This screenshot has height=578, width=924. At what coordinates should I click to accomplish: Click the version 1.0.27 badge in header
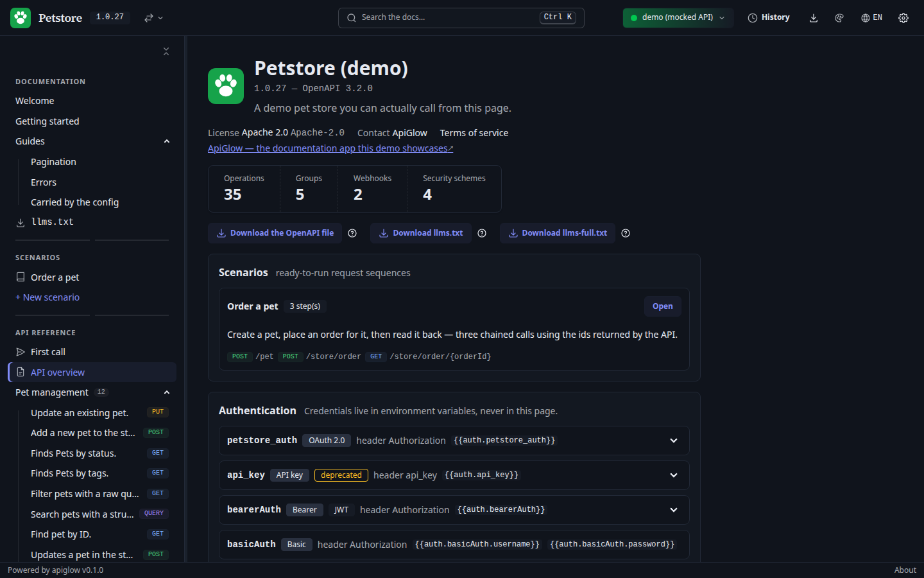coord(110,17)
